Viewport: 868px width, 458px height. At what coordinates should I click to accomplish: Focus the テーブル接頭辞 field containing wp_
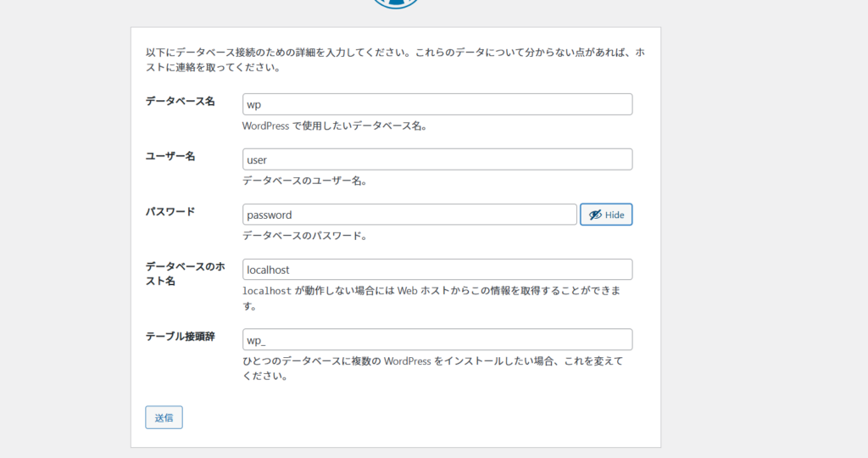click(x=437, y=339)
